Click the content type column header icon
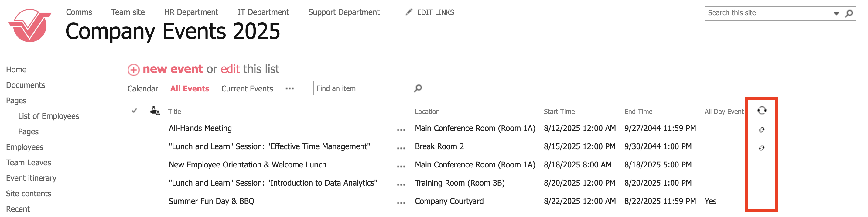 155,111
